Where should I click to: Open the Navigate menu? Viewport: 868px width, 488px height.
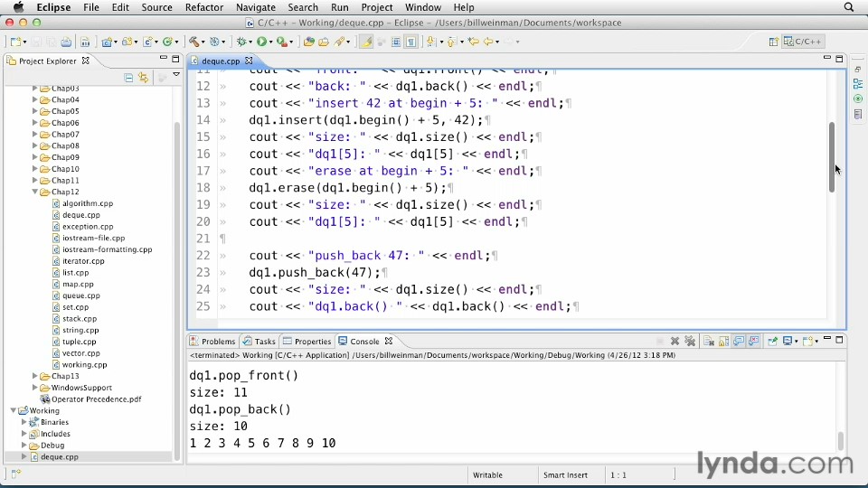point(255,7)
